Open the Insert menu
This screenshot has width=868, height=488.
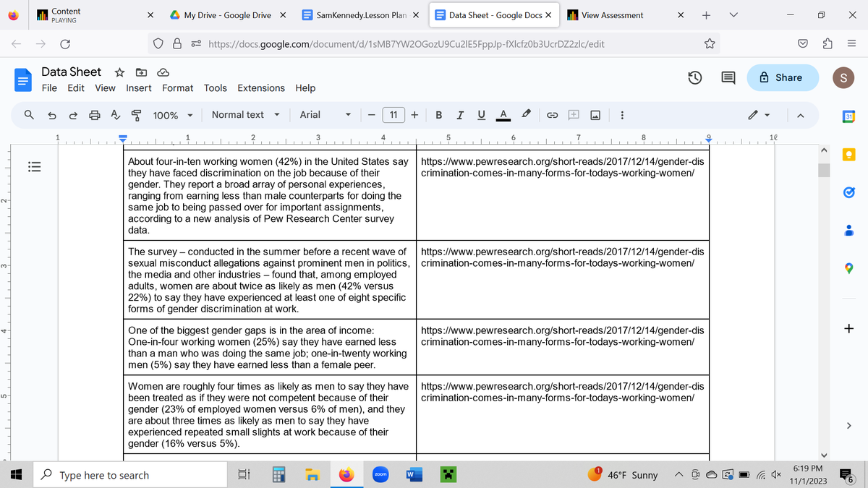click(139, 87)
